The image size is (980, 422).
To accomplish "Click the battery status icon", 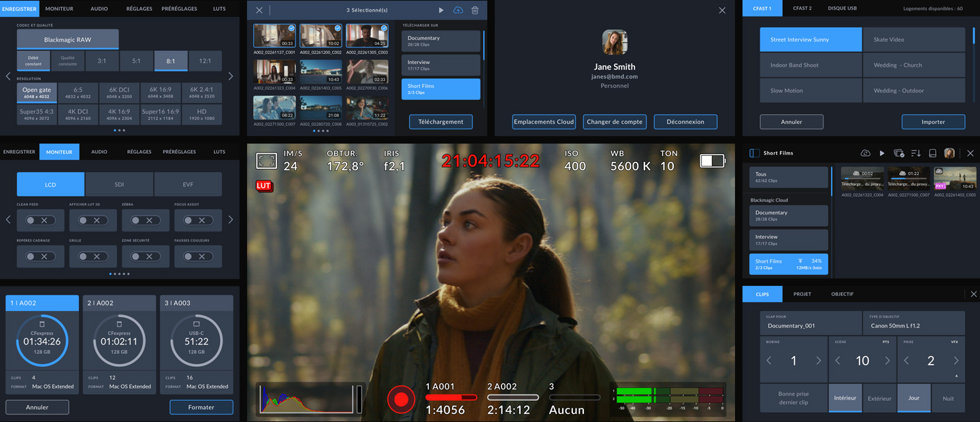I will 713,161.
